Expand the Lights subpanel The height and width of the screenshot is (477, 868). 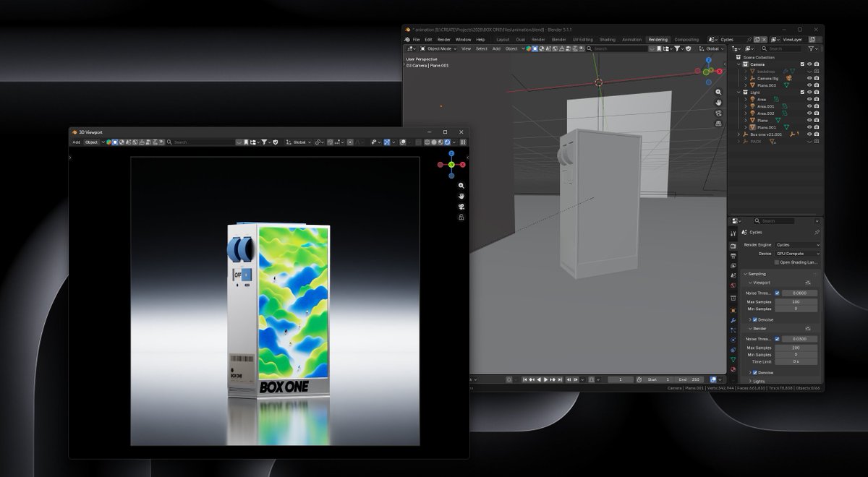pyautogui.click(x=749, y=381)
